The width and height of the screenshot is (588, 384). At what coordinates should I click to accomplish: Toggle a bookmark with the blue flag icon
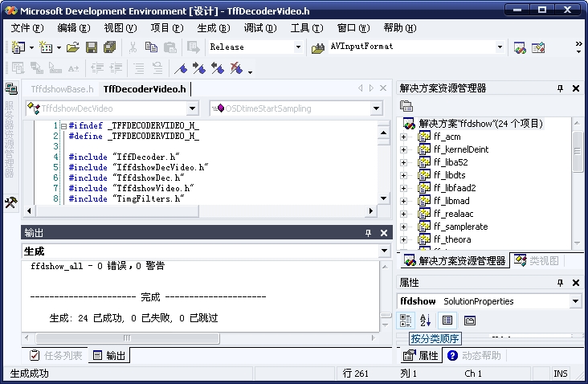pyautogui.click(x=181, y=68)
